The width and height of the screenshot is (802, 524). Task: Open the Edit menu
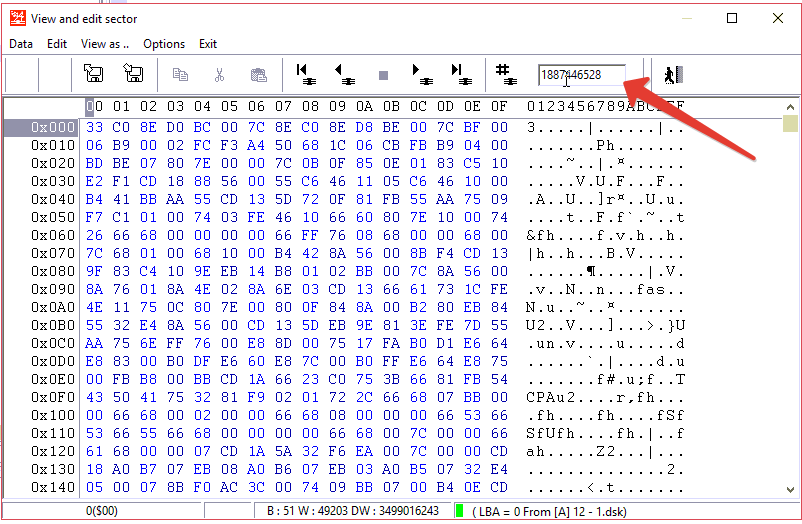(x=57, y=44)
